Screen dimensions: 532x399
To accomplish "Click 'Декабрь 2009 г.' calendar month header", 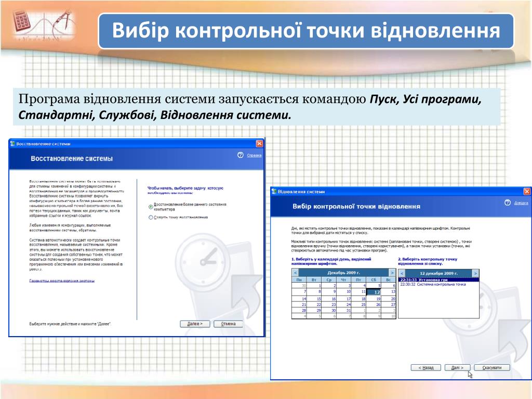I will tap(344, 273).
